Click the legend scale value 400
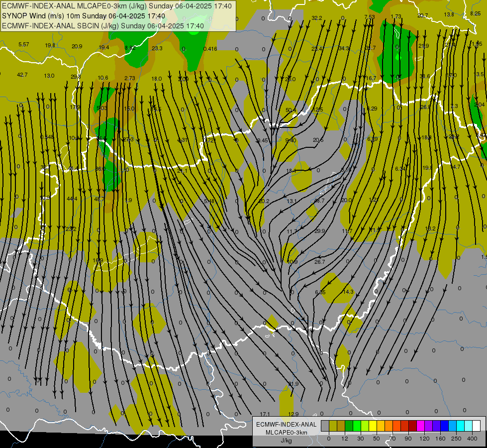487x448 pixels. [x=472, y=439]
